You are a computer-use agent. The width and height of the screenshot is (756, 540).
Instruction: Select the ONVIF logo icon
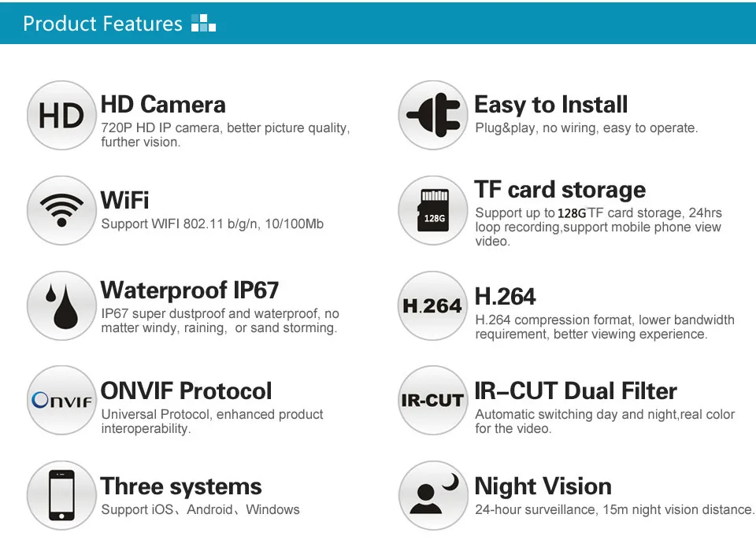tap(61, 400)
